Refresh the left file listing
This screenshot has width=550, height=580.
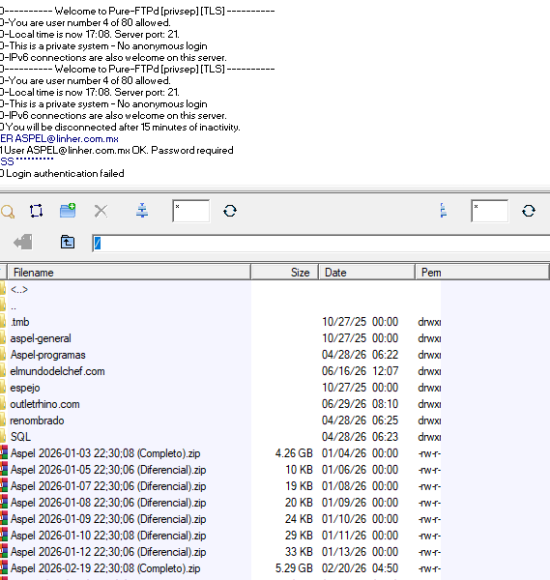(230, 211)
